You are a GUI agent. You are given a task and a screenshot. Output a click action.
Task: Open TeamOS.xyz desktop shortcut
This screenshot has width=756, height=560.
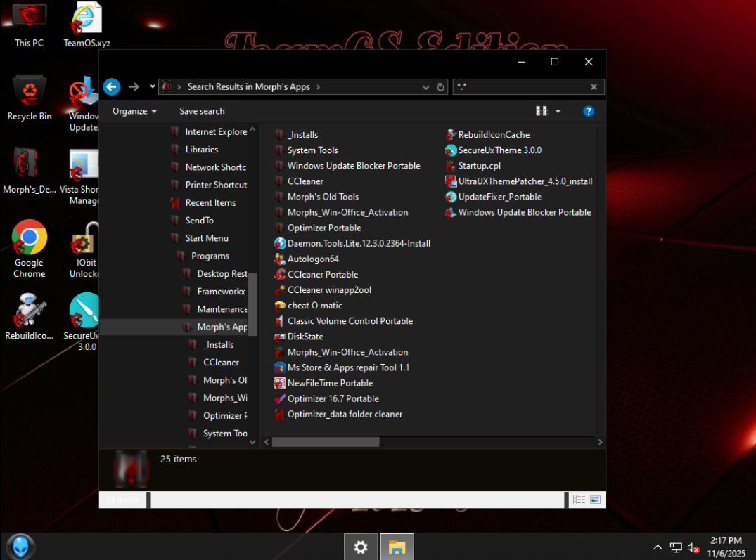pyautogui.click(x=87, y=25)
